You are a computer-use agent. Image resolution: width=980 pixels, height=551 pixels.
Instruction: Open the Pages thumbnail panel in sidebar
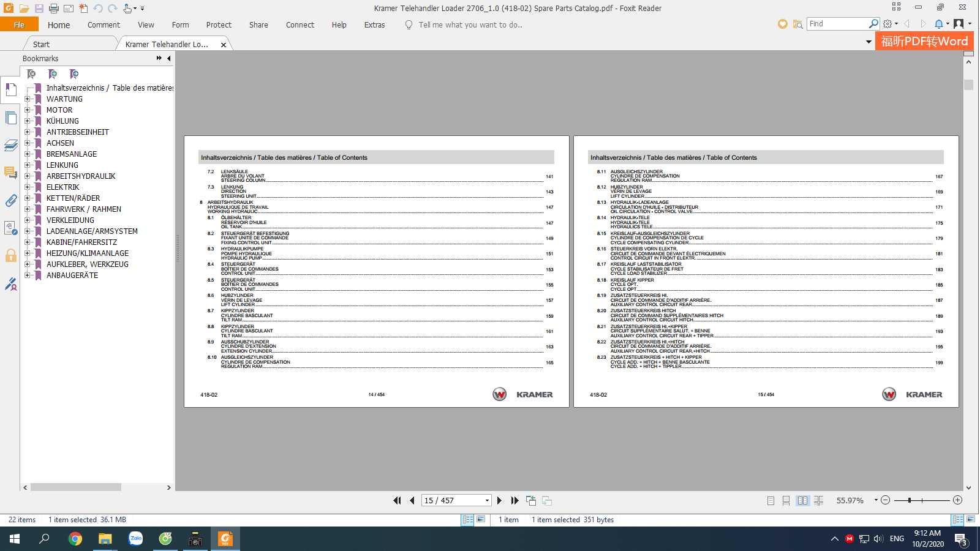click(11, 118)
